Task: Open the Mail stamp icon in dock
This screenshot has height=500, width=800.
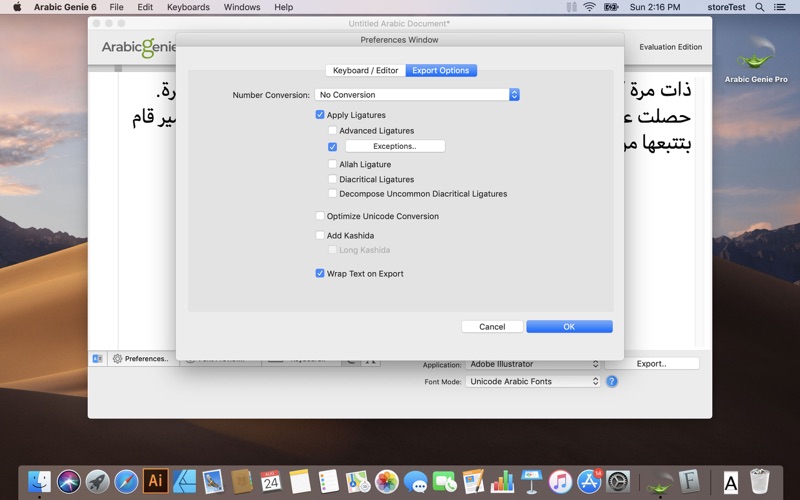Action: (213, 481)
